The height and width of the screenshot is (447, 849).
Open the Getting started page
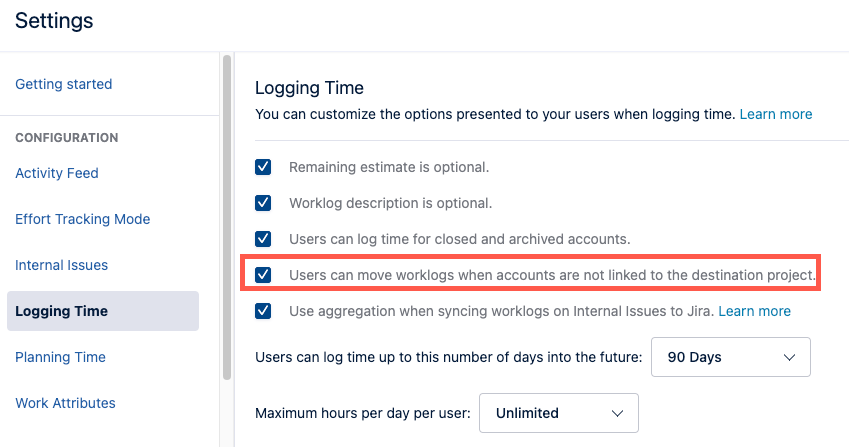coord(63,84)
